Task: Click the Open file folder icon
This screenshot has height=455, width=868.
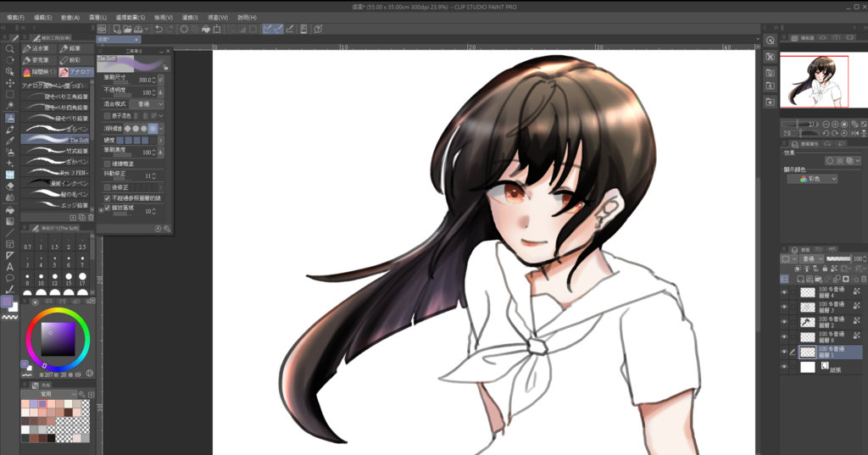Action: coord(127,29)
